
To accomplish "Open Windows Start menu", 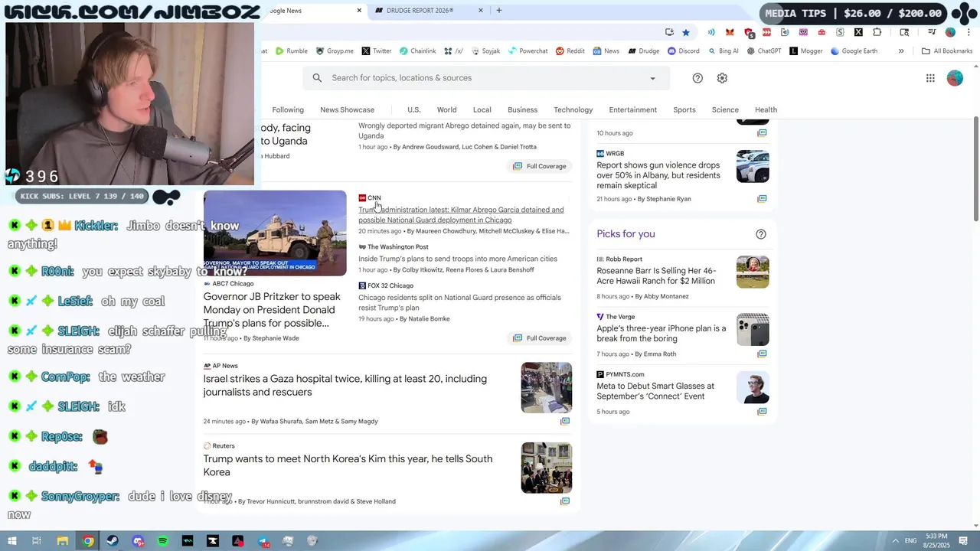I will click(x=12, y=541).
